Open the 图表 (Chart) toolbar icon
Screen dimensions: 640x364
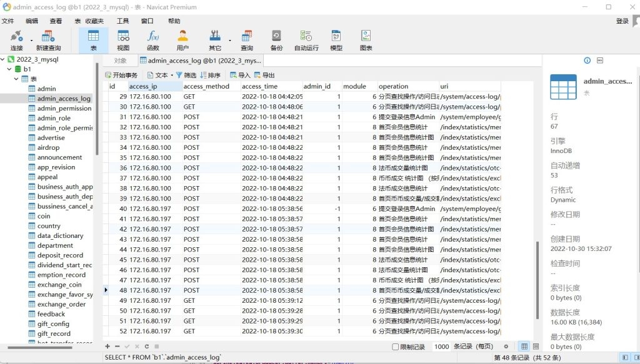[x=366, y=40]
